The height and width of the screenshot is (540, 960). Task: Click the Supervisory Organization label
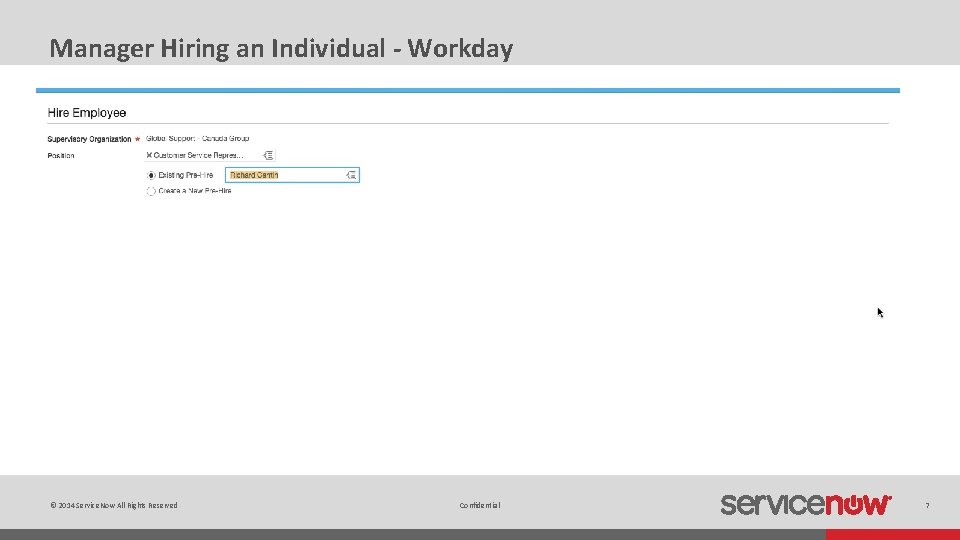89,139
